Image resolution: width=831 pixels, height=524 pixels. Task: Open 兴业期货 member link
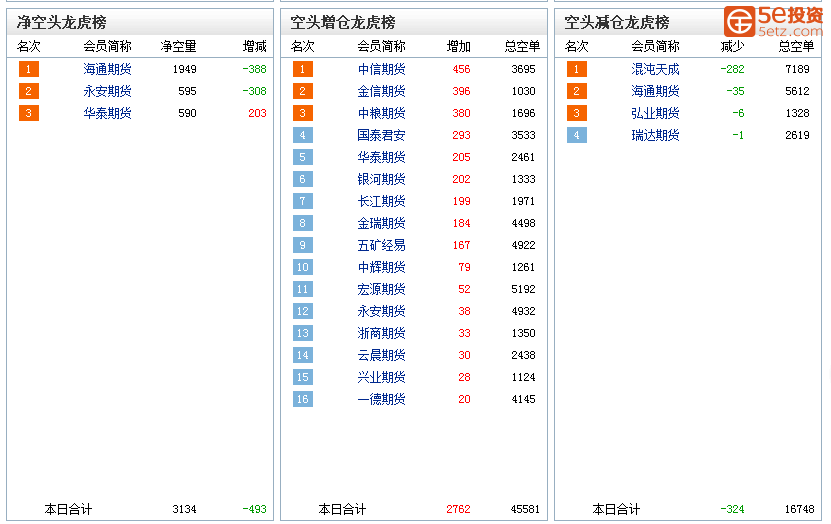pyautogui.click(x=381, y=377)
